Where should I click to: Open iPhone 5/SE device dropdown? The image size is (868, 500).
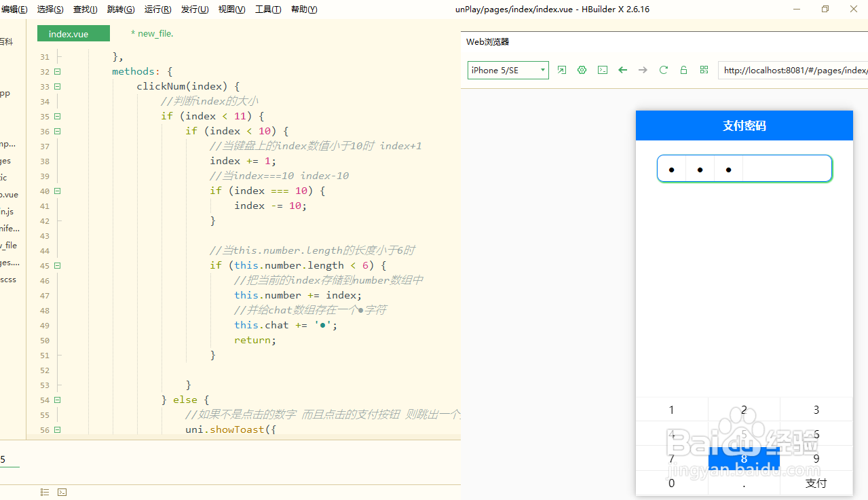click(x=508, y=70)
